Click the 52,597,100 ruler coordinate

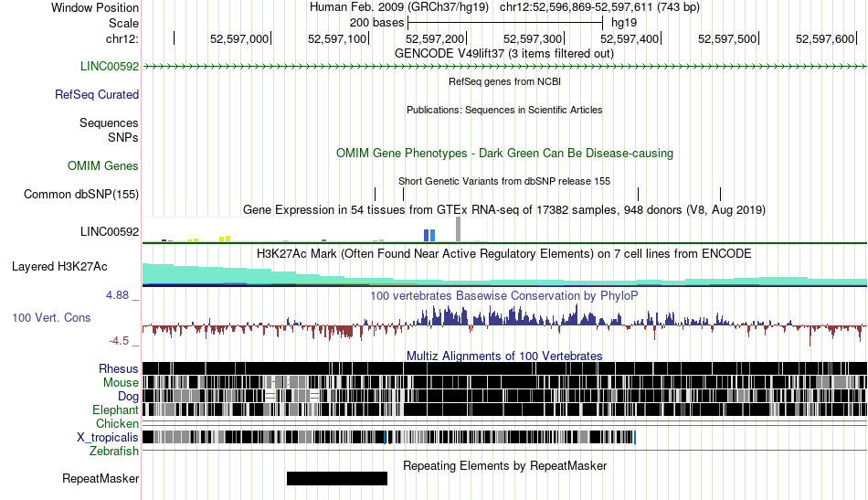(337, 38)
